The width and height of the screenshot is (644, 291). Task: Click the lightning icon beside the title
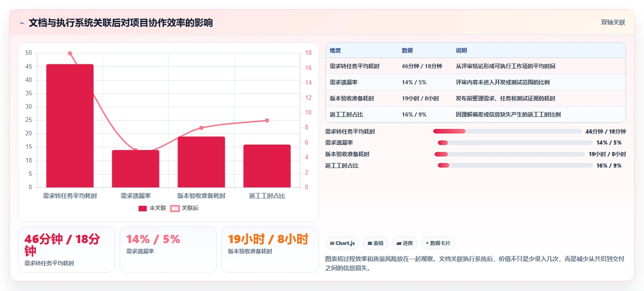(22, 23)
